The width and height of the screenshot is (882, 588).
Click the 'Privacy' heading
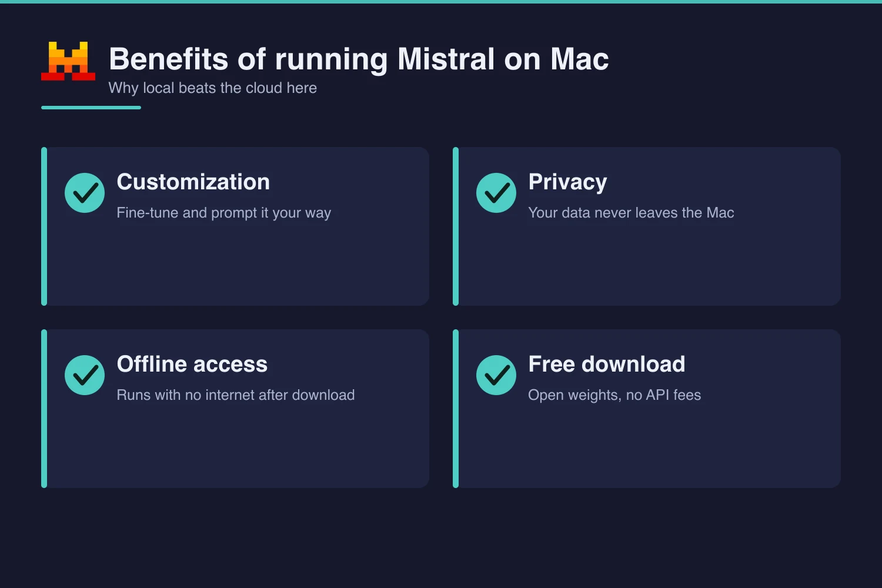[568, 182]
